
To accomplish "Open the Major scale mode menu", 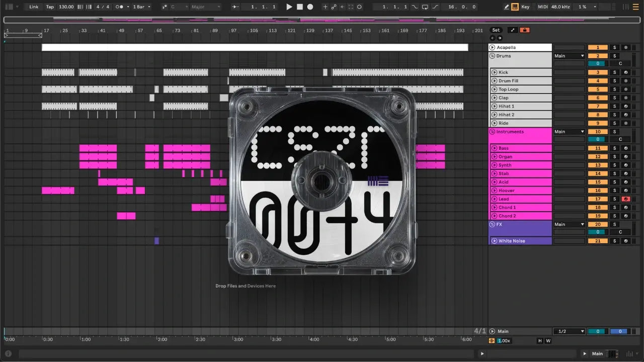I will coord(205,7).
